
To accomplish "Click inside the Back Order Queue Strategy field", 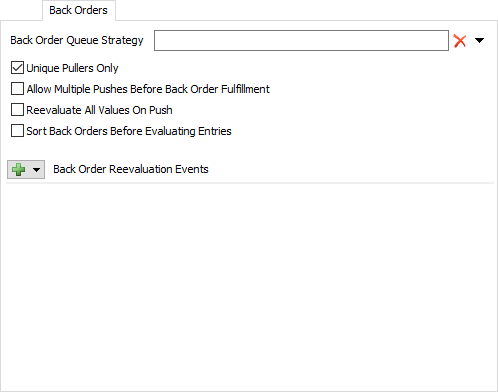I will coord(301,41).
